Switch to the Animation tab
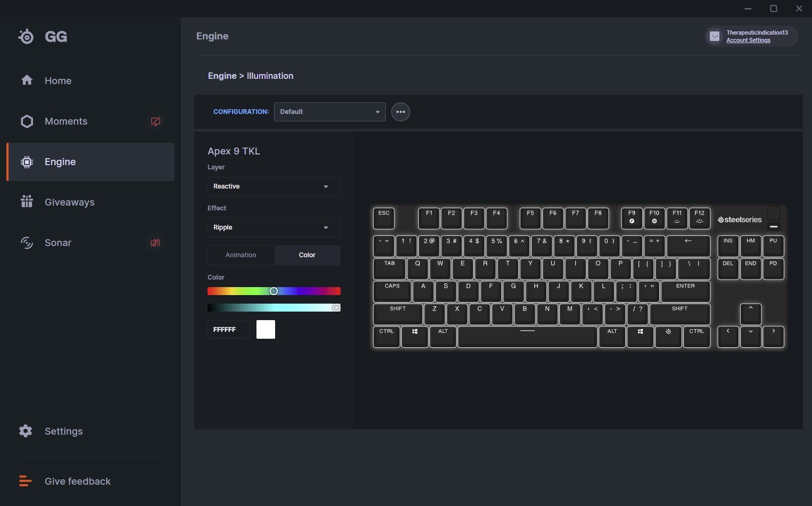 pos(241,255)
